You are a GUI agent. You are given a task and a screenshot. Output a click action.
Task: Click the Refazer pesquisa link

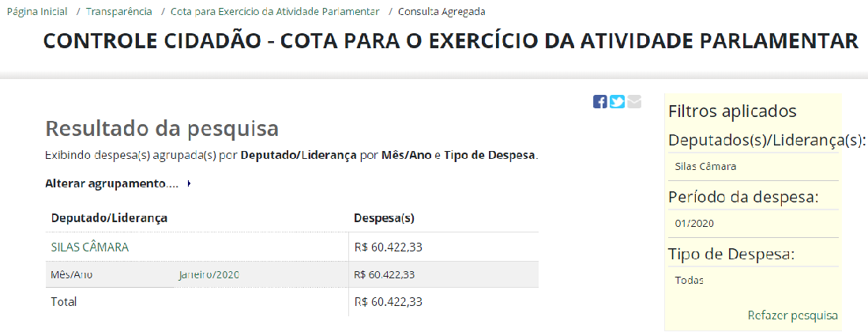[x=793, y=315]
